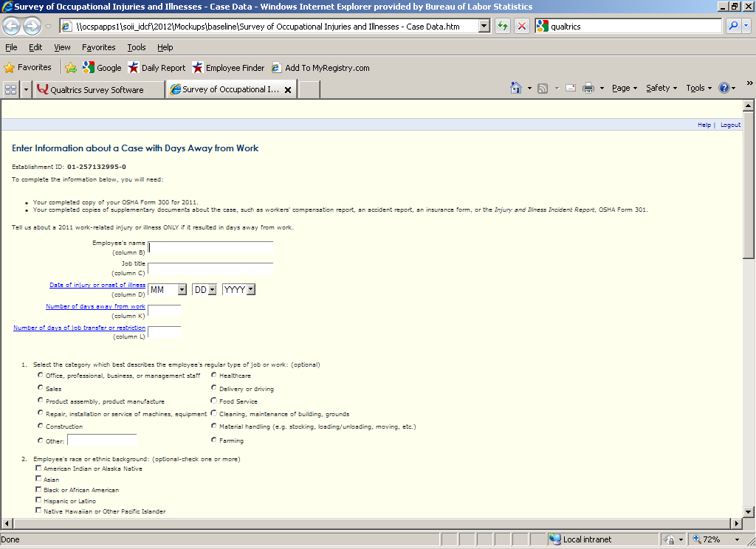Open the blue Help question icon
Image resolution: width=756 pixels, height=549 pixels.
[x=724, y=88]
